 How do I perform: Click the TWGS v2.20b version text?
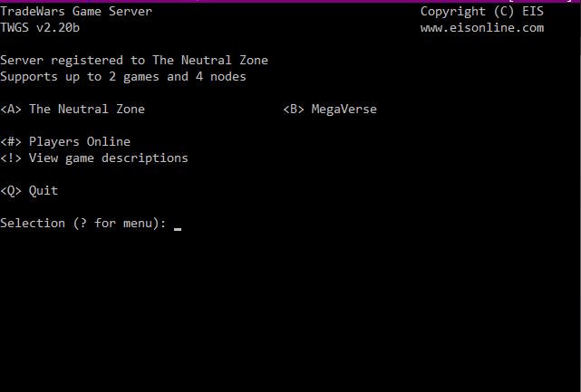[40, 28]
